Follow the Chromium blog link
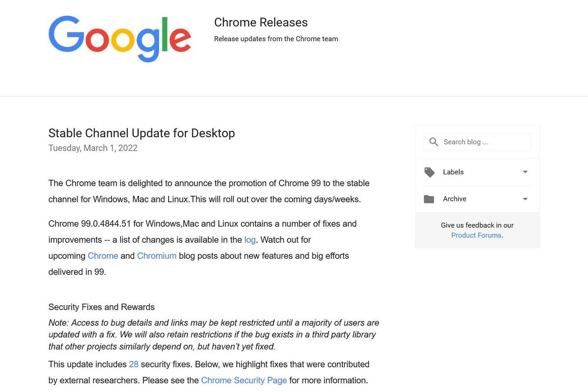The height and width of the screenshot is (392, 588). coord(157,256)
